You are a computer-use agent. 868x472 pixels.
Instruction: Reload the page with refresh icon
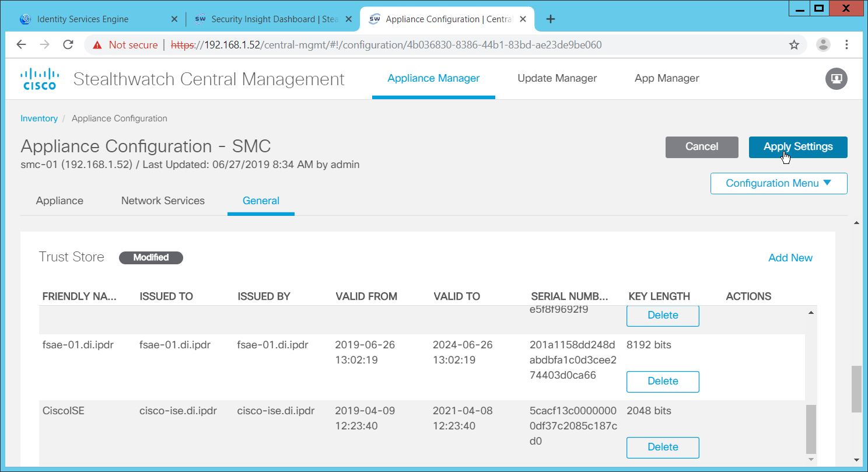[x=68, y=45]
